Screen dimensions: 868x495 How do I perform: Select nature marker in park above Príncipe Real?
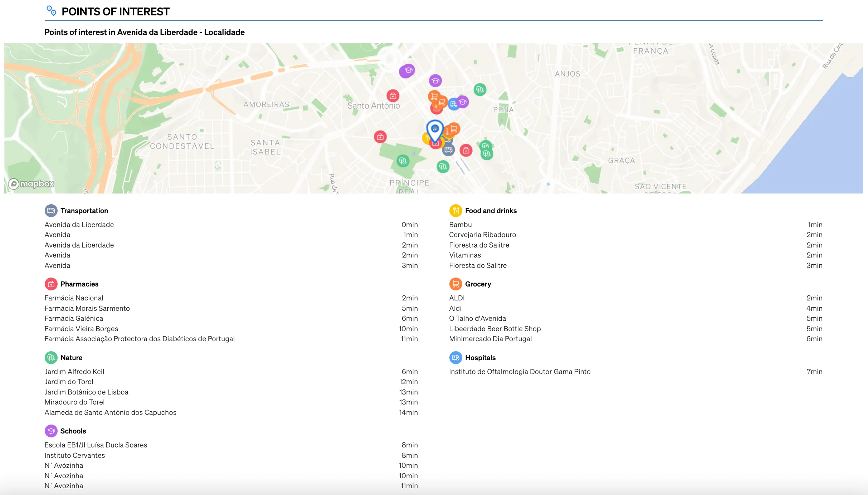click(x=403, y=161)
